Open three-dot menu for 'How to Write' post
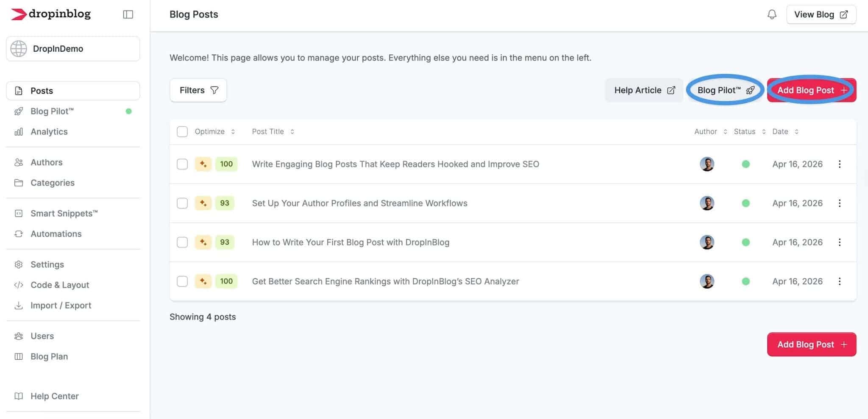This screenshot has width=868, height=419. (839, 242)
